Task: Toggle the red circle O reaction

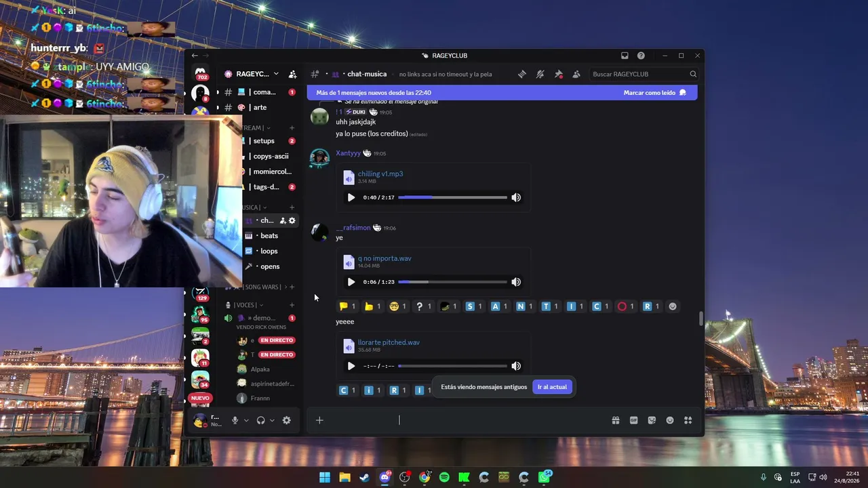Action: tap(626, 306)
